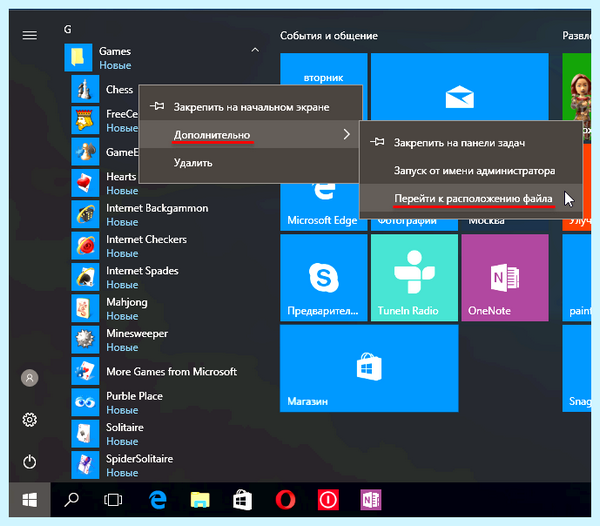The image size is (600, 526).
Task: Open the Магазин store tile
Action: pos(369,368)
